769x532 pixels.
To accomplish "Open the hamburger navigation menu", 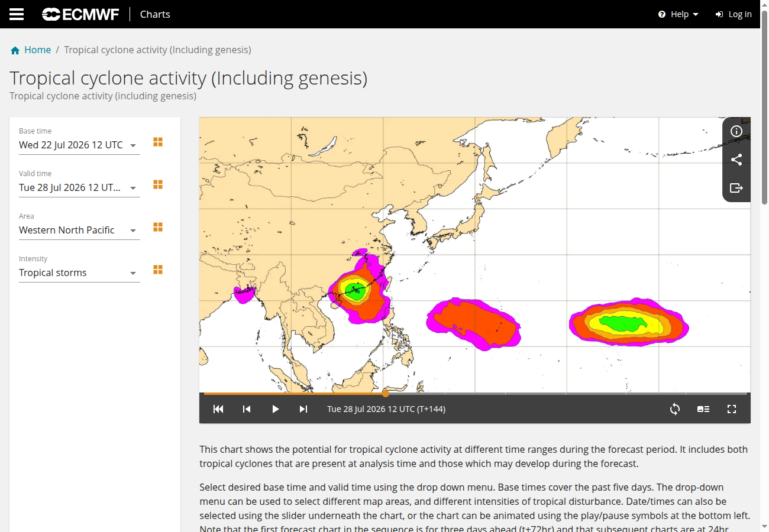I will (x=17, y=14).
